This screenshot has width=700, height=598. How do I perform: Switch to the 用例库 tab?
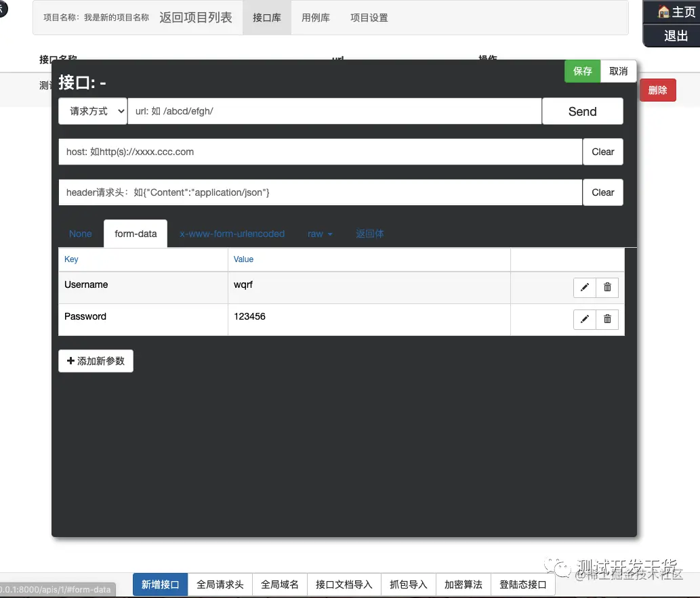coord(315,18)
